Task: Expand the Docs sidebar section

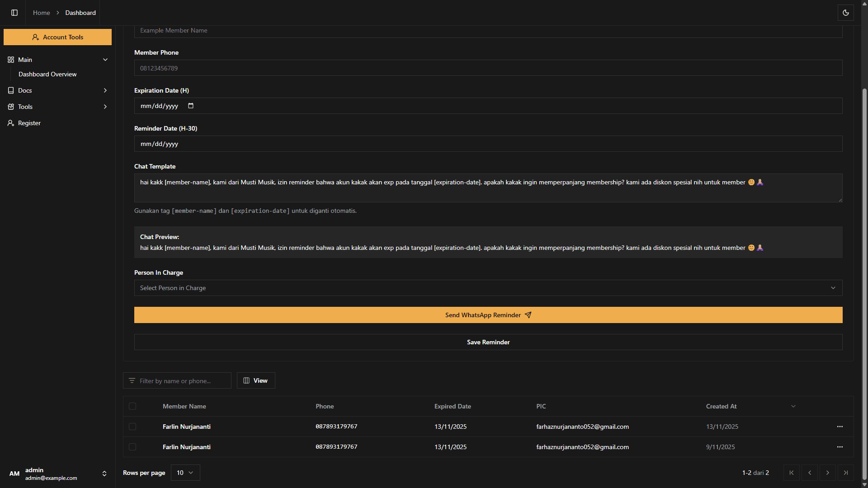Action: [x=105, y=90]
